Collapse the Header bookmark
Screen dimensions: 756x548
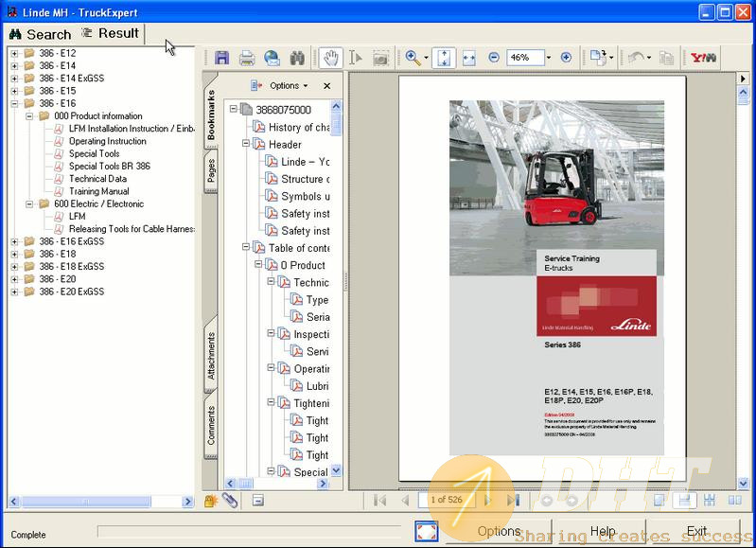point(246,143)
